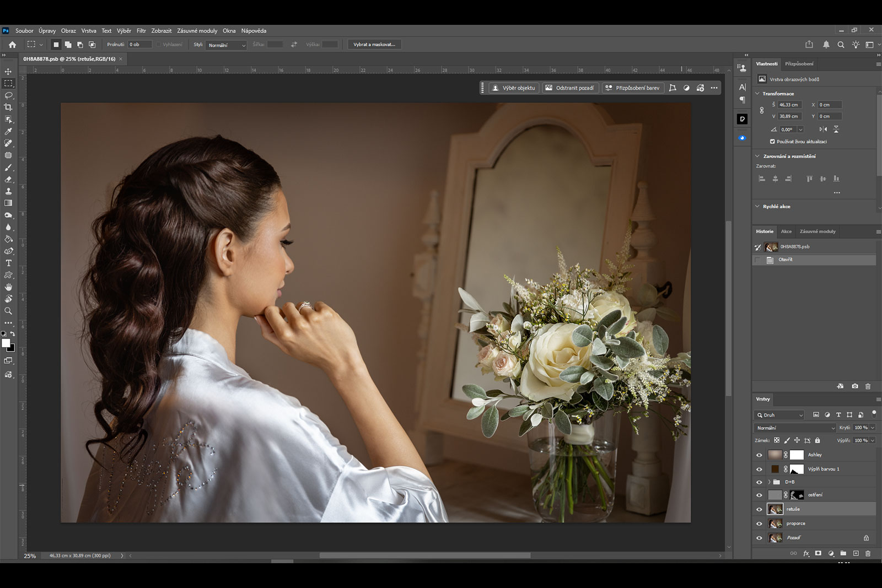Open the Filtr menu
The width and height of the screenshot is (882, 588).
(141, 31)
